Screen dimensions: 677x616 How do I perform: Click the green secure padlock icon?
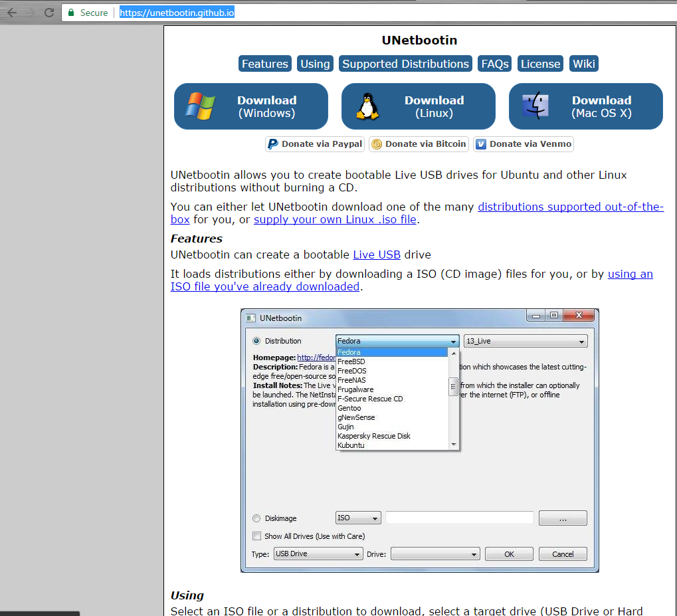coord(71,13)
